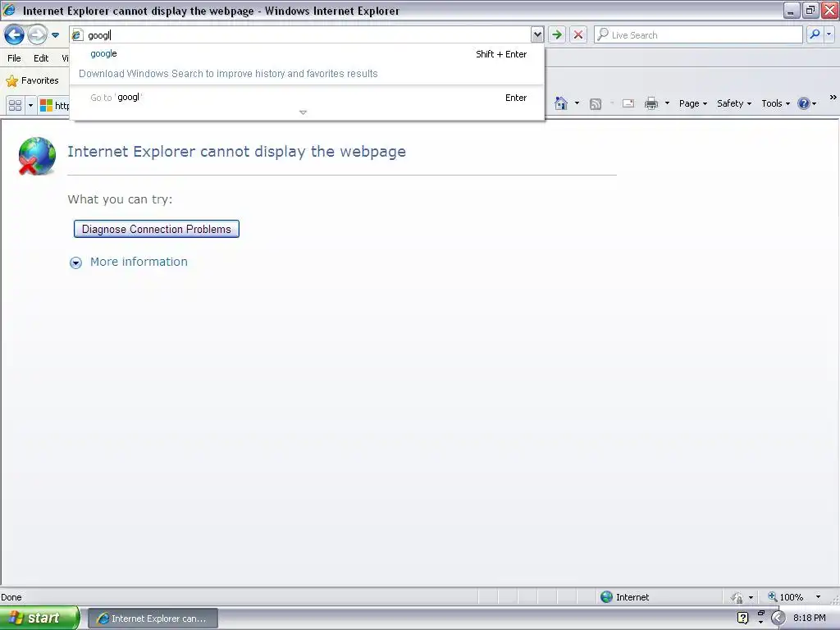
Task: Open the zoom level dropdown arrow
Action: pyautogui.click(x=818, y=597)
